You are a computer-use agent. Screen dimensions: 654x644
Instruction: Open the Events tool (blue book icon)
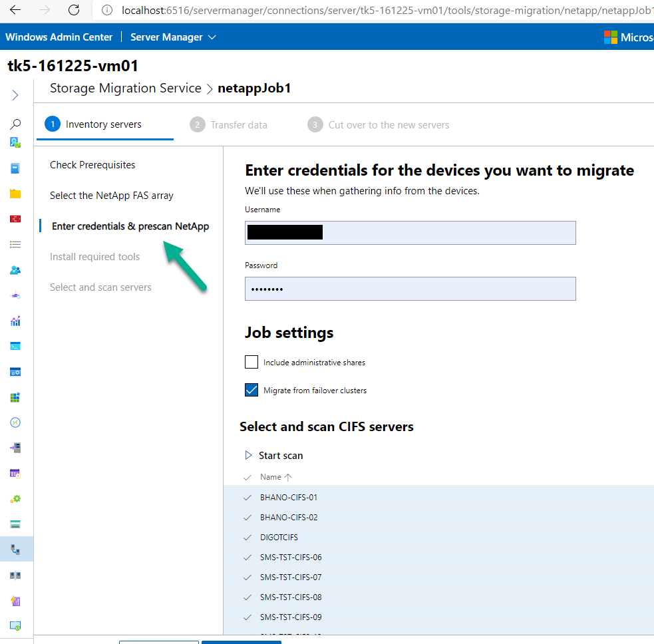coord(15,168)
